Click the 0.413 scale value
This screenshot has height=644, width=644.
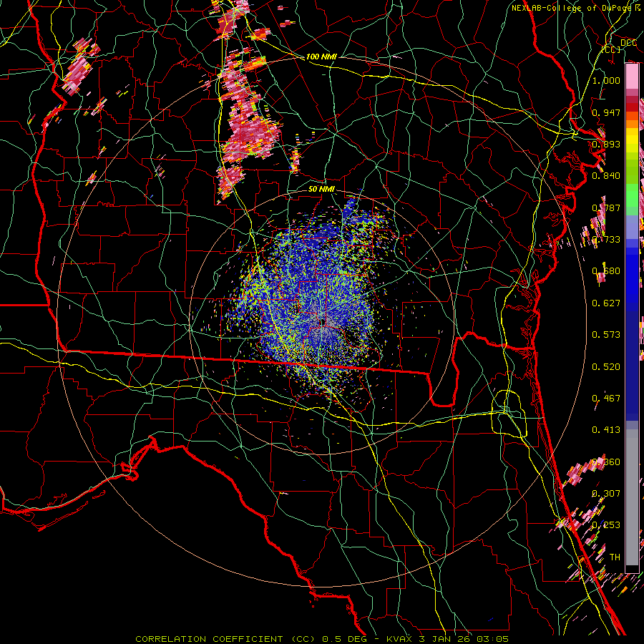(606, 430)
